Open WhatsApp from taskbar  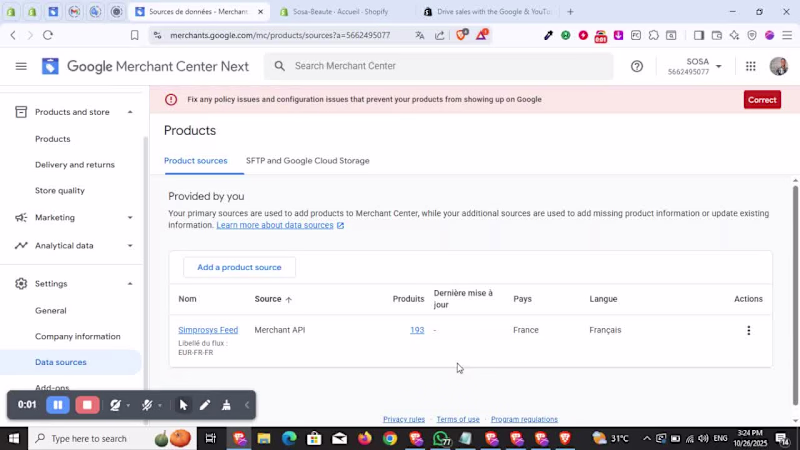coord(441,438)
